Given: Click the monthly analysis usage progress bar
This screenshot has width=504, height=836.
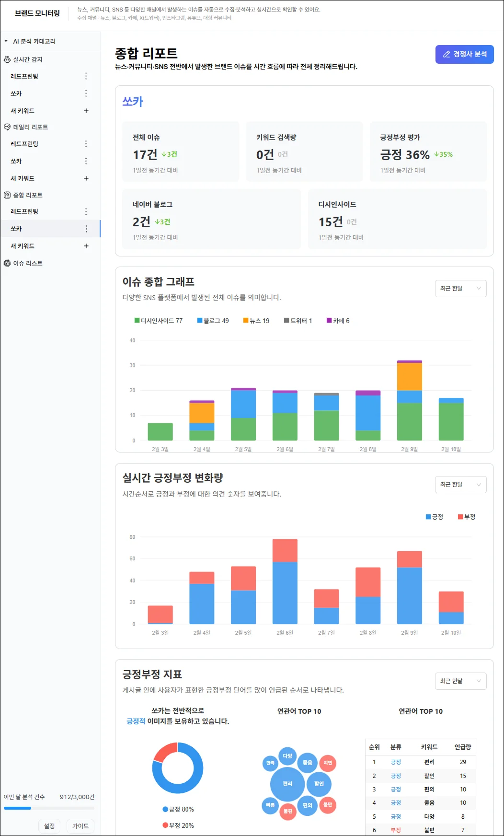Looking at the screenshot, I should click(x=49, y=808).
